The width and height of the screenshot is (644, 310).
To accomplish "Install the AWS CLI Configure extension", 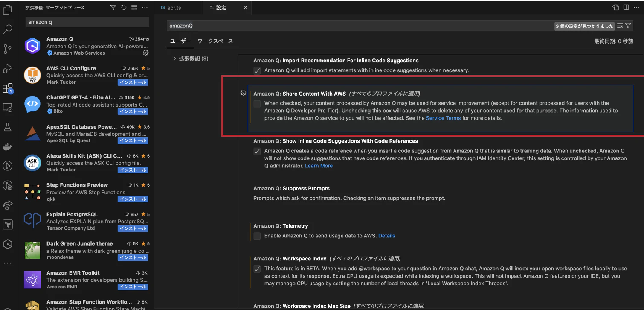I will pyautogui.click(x=133, y=82).
